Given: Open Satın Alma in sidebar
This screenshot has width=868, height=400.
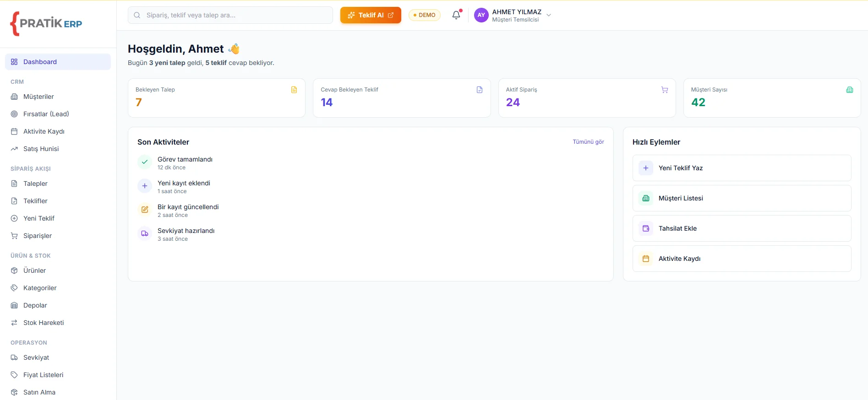Looking at the screenshot, I should click(x=58, y=392).
